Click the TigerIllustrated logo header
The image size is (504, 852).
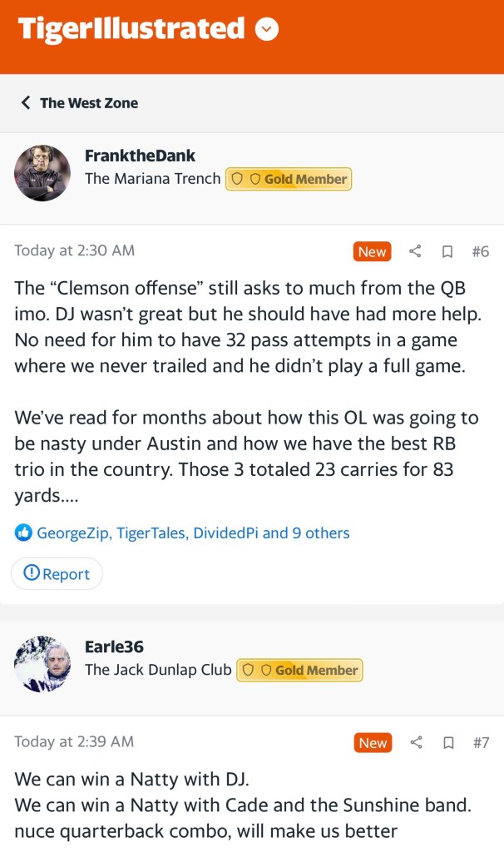(131, 30)
